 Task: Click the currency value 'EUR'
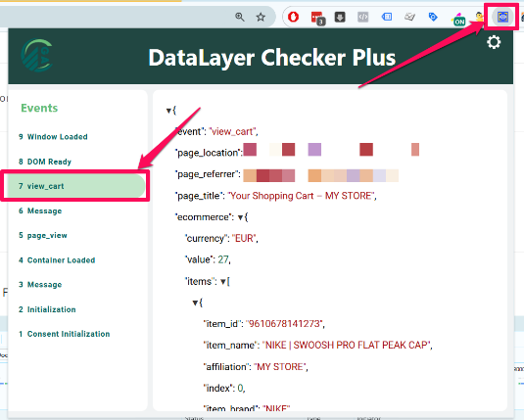tap(244, 238)
